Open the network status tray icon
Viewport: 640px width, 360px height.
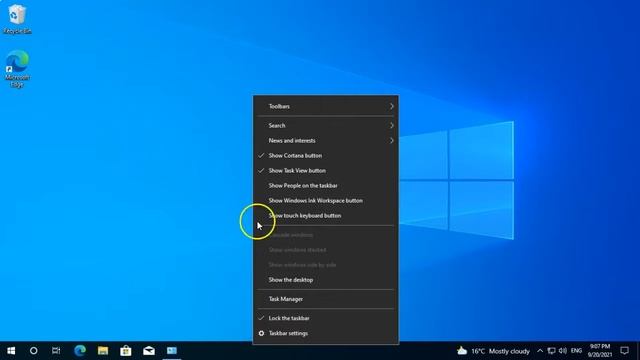point(551,351)
